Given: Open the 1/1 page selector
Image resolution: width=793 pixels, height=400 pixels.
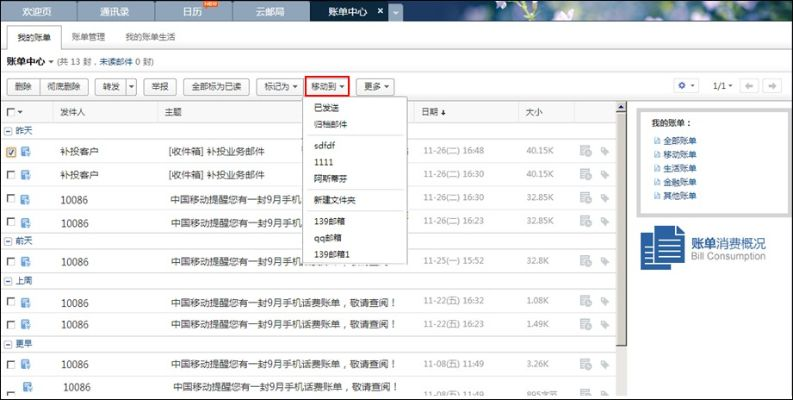Looking at the screenshot, I should pos(722,86).
